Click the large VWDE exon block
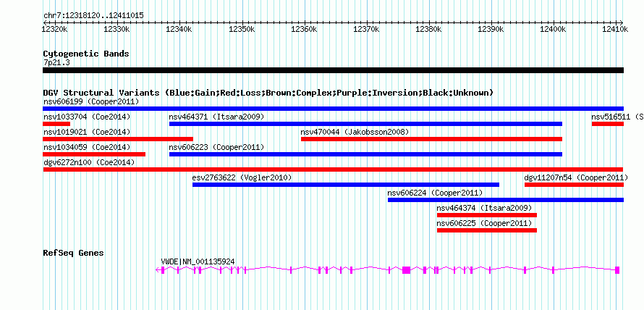This screenshot has height=310, width=644. pos(406,270)
